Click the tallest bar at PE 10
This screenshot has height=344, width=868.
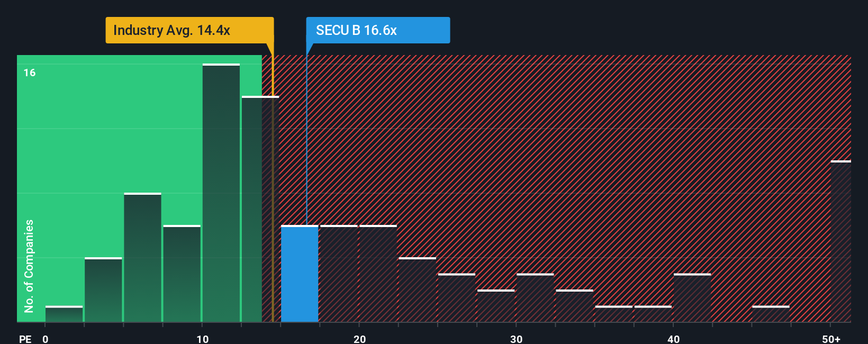point(221,193)
